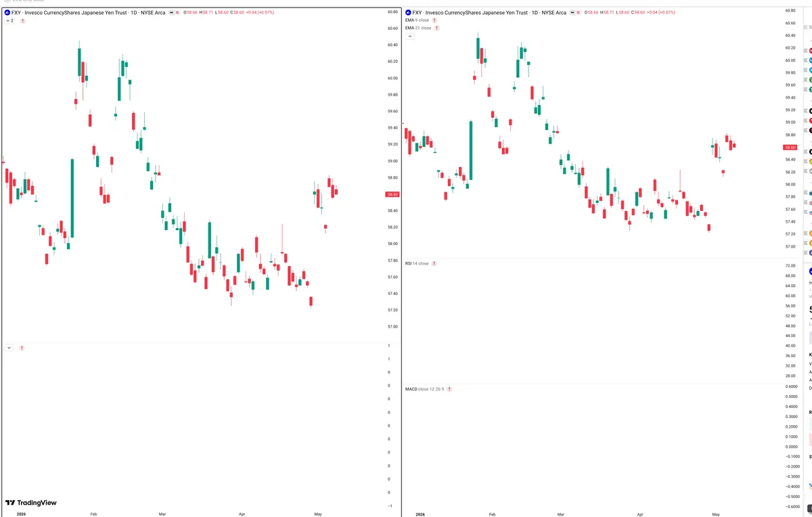Click the error icon next to EMA 21 close

click(437, 28)
